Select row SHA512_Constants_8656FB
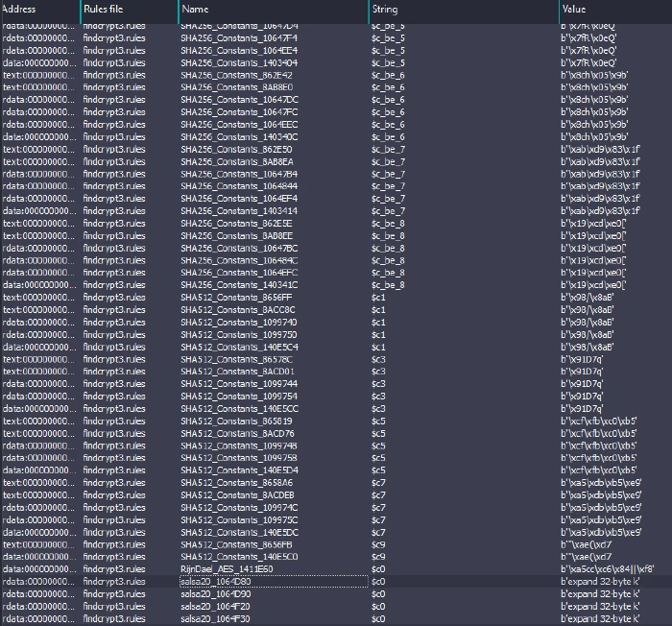 point(336,545)
